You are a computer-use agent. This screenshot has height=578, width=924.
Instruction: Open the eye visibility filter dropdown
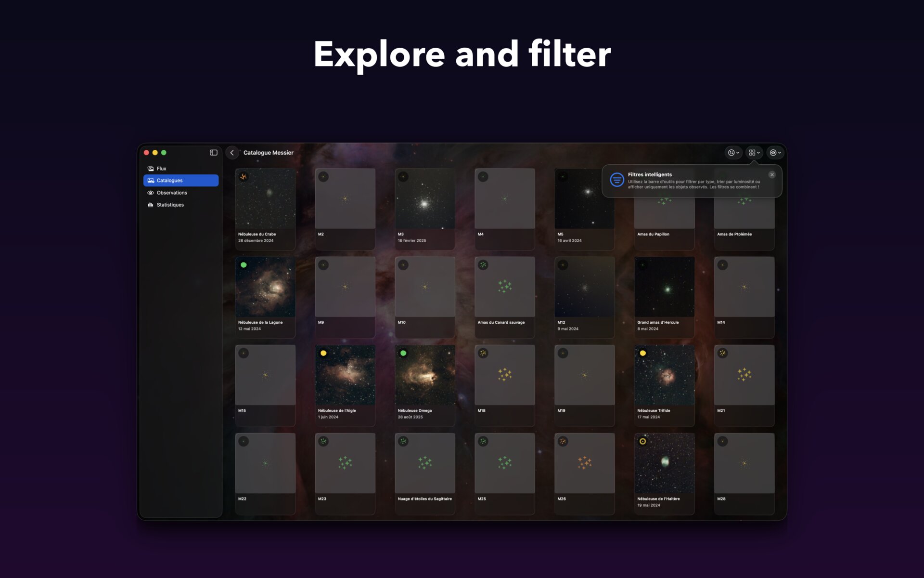(775, 153)
